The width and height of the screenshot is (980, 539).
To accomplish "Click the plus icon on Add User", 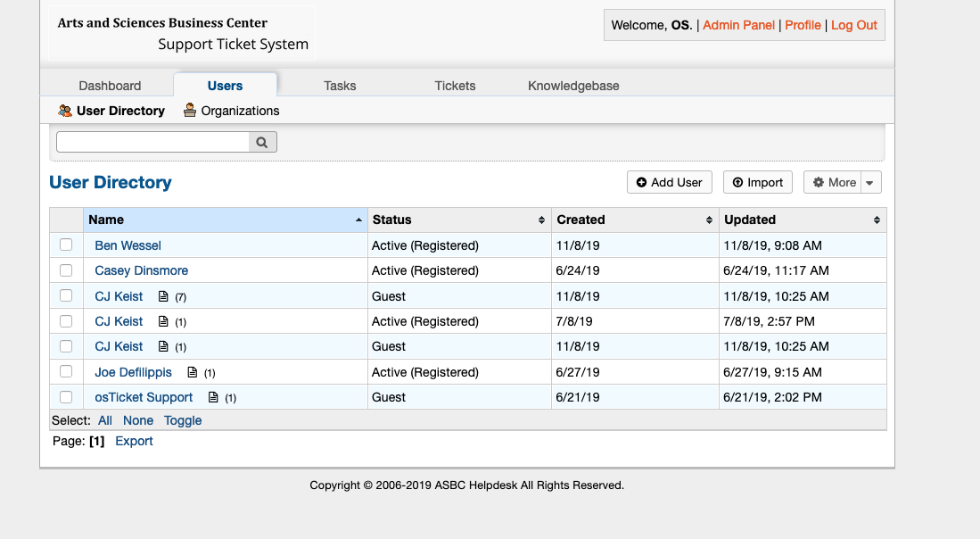I will (641, 182).
